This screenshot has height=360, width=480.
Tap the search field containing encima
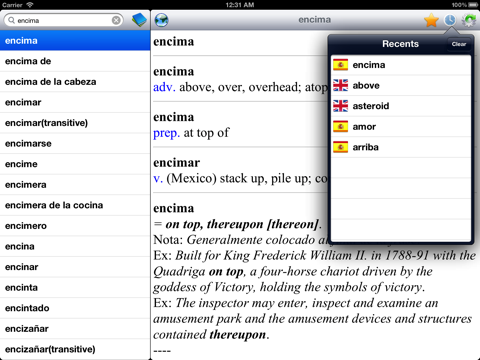63,20
